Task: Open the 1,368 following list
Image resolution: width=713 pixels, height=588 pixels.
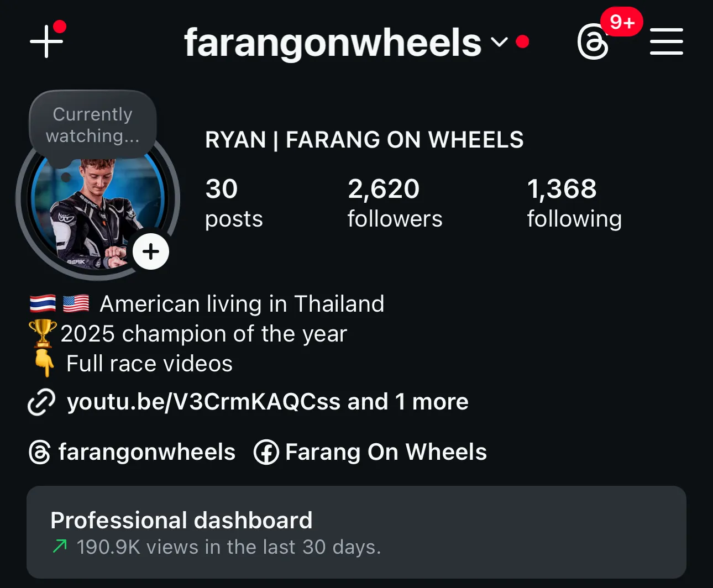Action: (574, 203)
